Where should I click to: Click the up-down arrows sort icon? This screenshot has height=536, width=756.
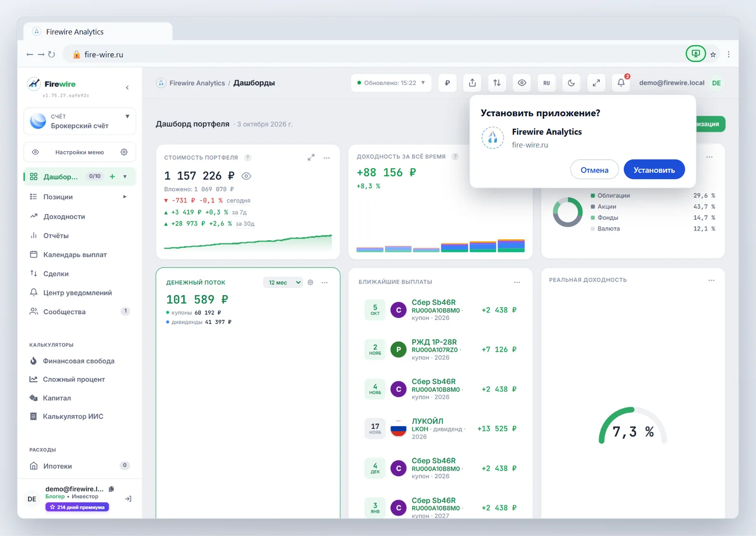coord(497,83)
